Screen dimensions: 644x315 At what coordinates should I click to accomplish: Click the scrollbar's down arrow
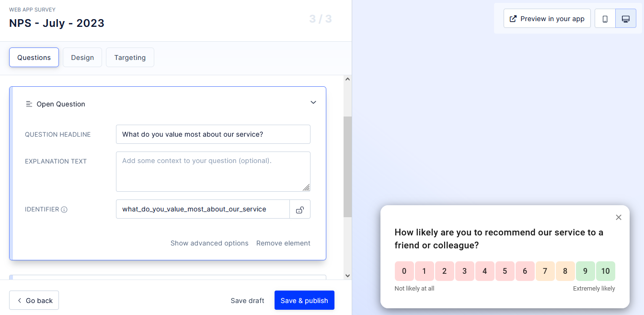(x=347, y=276)
